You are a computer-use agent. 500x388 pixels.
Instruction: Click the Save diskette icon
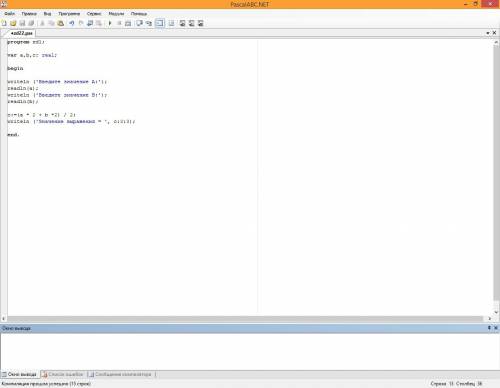click(x=22, y=23)
